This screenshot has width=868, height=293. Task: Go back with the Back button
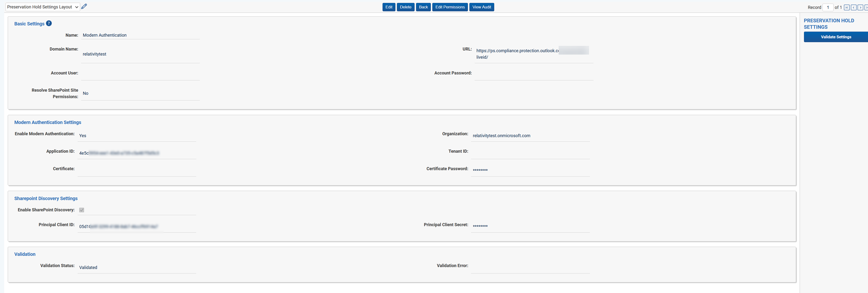(423, 7)
